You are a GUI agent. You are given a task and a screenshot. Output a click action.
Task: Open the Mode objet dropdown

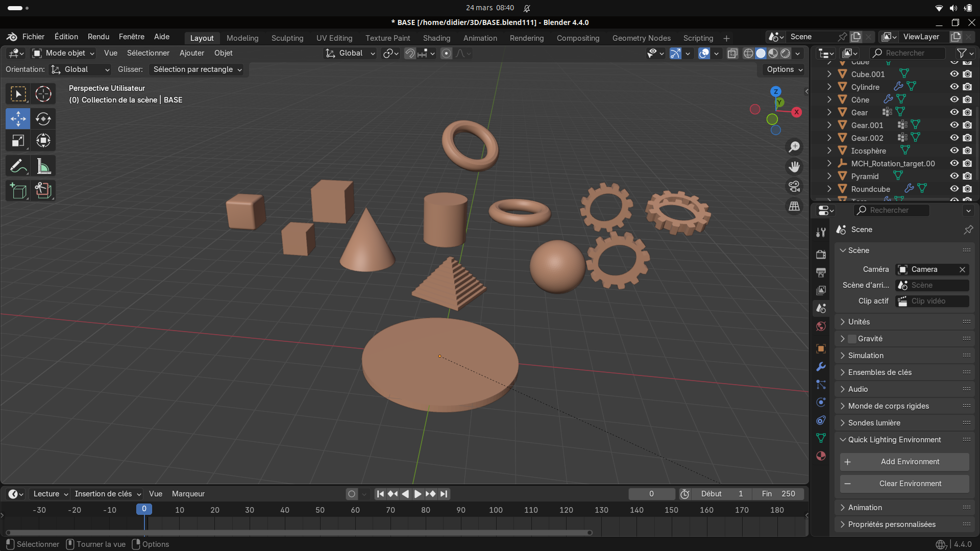click(63, 53)
